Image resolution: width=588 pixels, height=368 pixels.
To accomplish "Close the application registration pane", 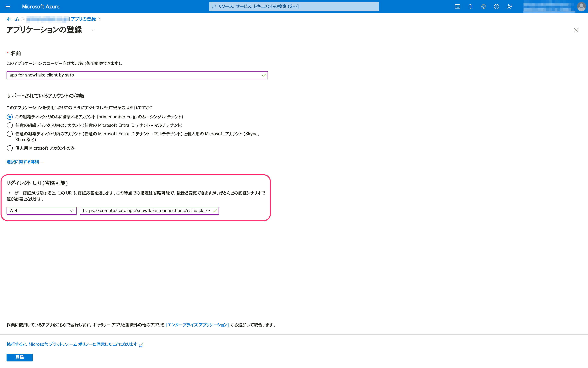I will pos(576,30).
